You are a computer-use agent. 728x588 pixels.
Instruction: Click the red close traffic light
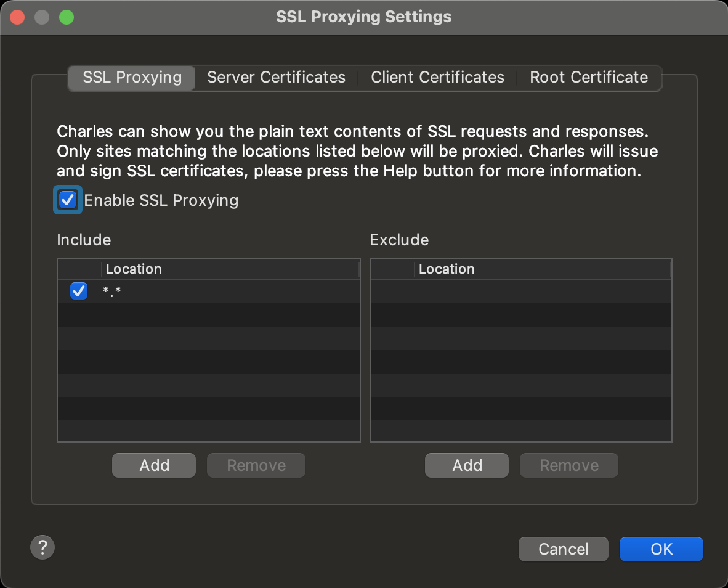(x=17, y=17)
